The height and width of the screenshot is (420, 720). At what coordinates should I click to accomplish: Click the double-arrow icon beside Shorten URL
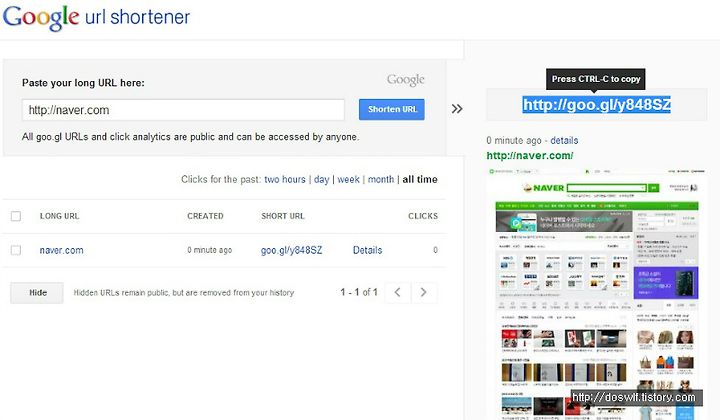coord(457,109)
